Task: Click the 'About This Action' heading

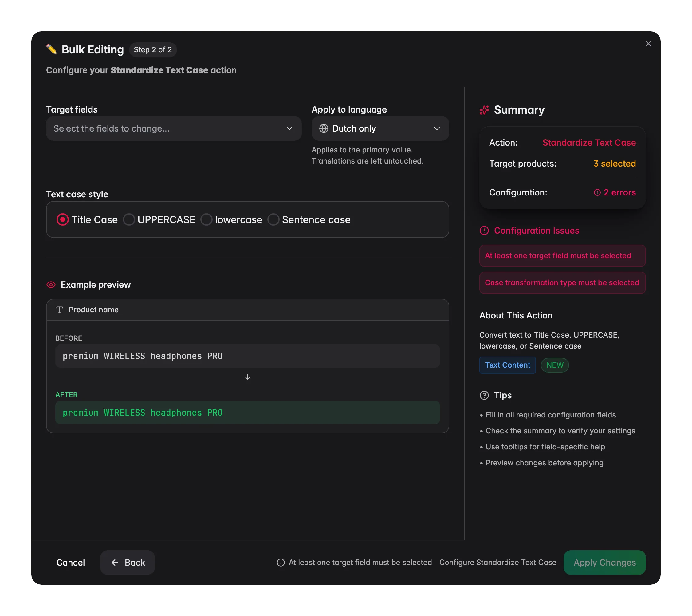Action: [x=516, y=316]
